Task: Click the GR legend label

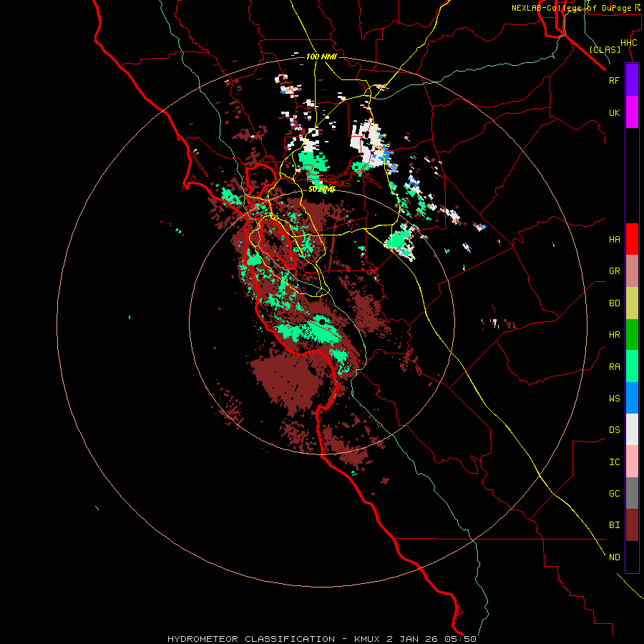Action: pyautogui.click(x=614, y=271)
